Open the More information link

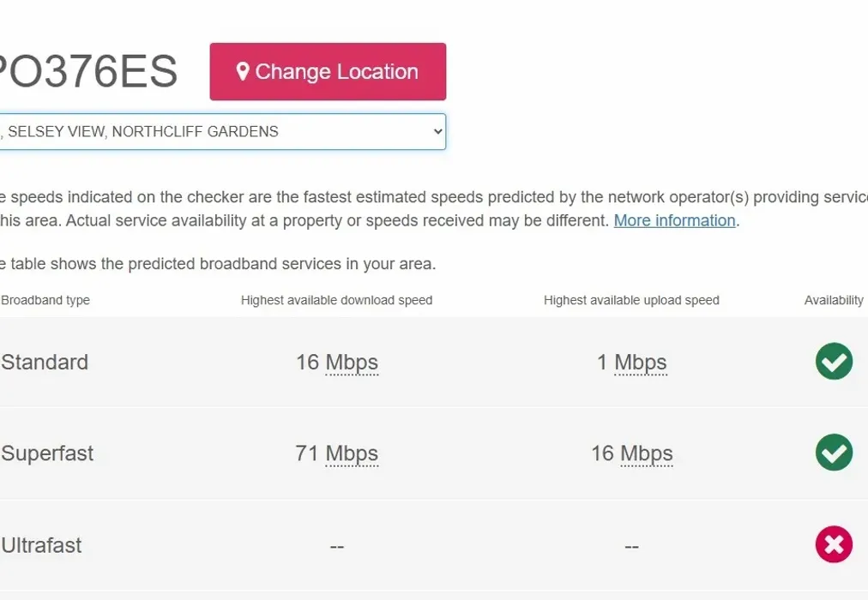click(674, 220)
